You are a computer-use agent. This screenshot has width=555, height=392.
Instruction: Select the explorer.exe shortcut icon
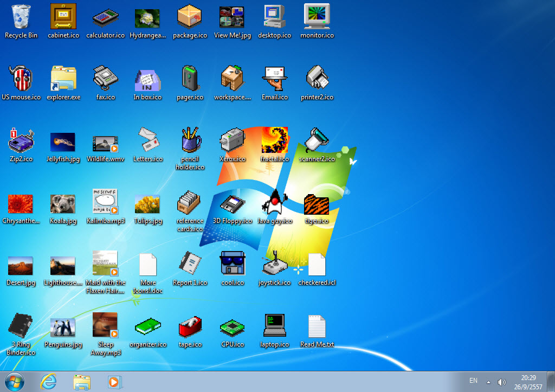[63, 79]
